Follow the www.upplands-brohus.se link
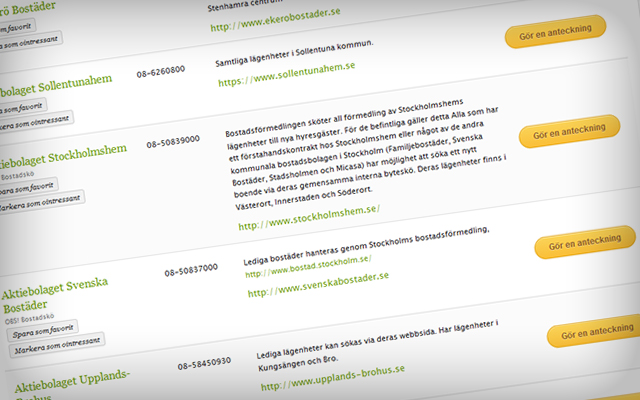The height and width of the screenshot is (400, 640). pyautogui.click(x=333, y=378)
